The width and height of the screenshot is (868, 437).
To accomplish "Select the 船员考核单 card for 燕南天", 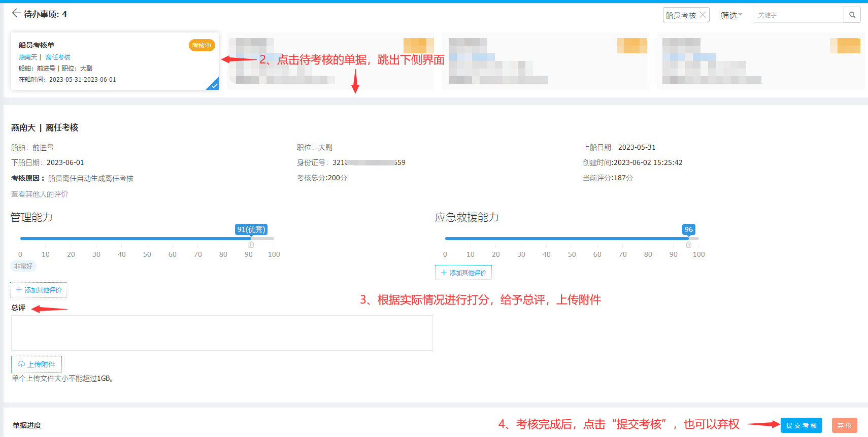I will click(x=115, y=61).
